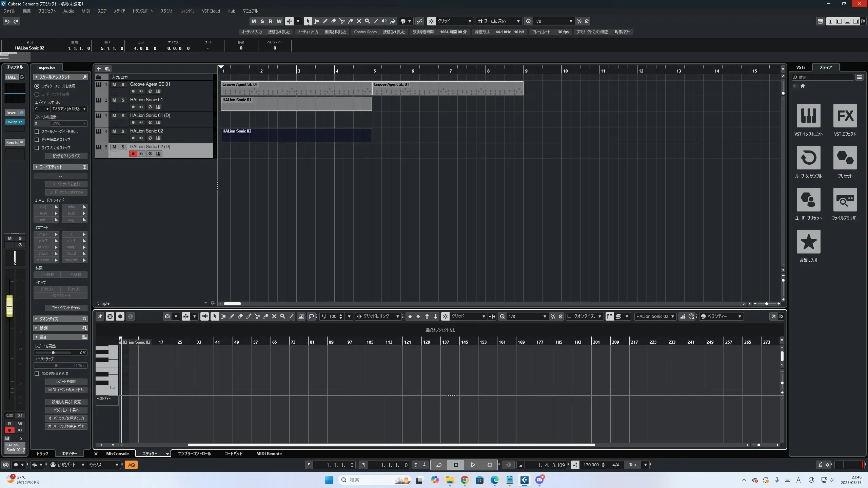
Task: Adjust the legato amount slider
Action: point(53,353)
